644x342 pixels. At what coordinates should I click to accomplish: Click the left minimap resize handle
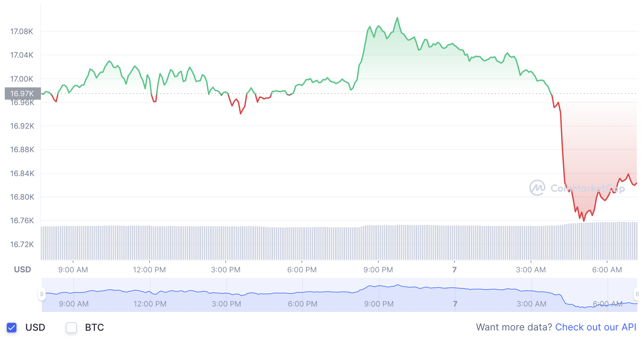[x=42, y=294]
